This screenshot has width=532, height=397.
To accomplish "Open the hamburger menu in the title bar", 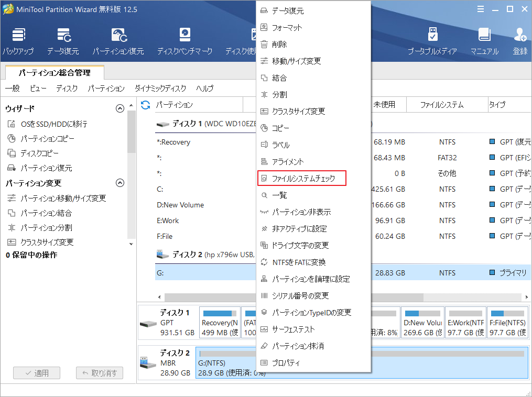I will 481,9.
